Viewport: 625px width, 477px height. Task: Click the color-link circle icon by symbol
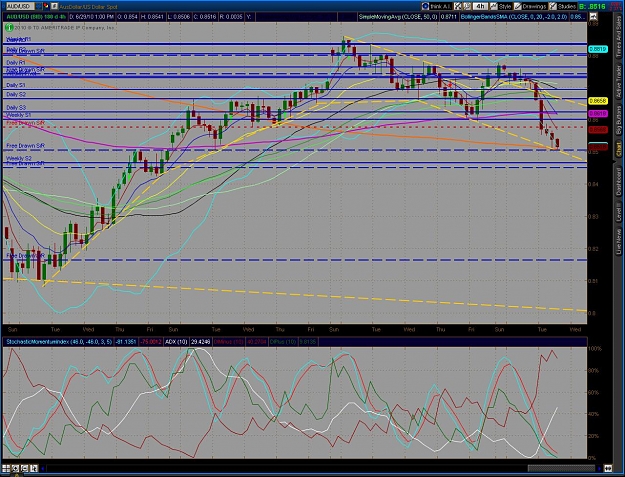point(46,6)
